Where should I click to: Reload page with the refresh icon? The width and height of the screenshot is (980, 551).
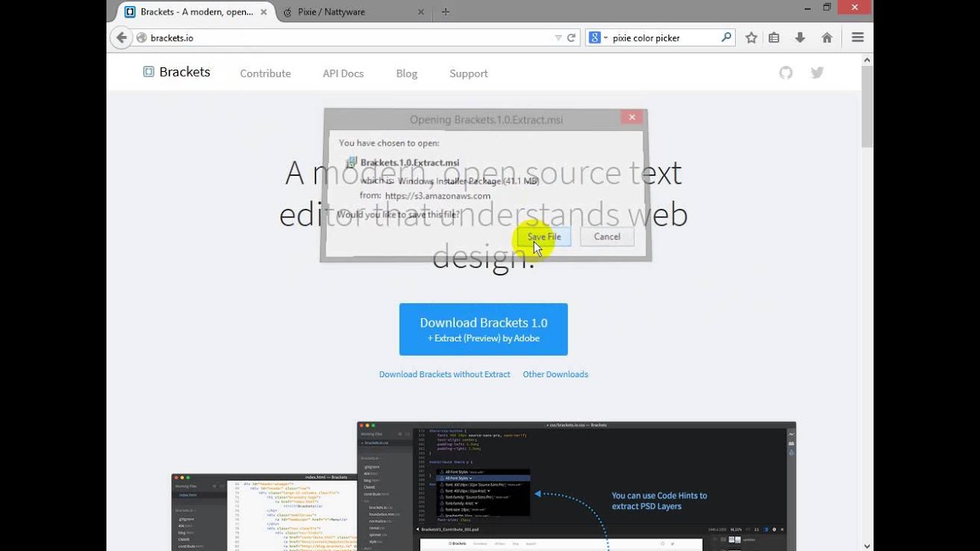tap(571, 37)
